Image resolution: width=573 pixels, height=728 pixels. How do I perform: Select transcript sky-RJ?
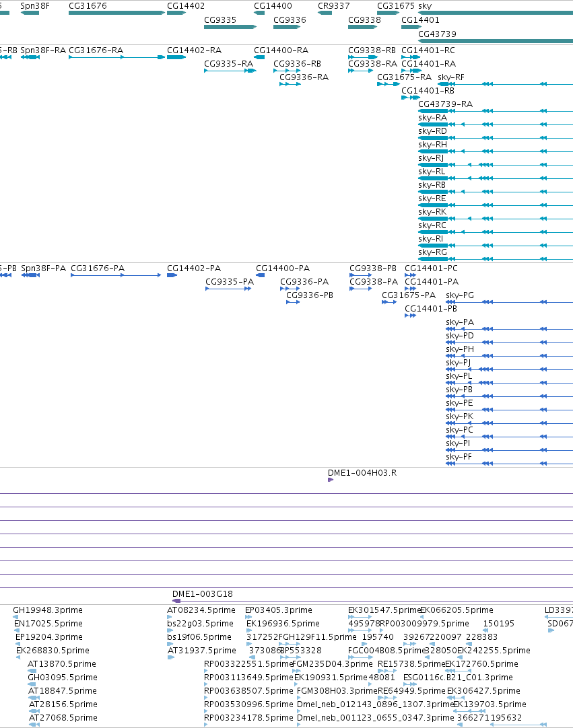pos(431,158)
